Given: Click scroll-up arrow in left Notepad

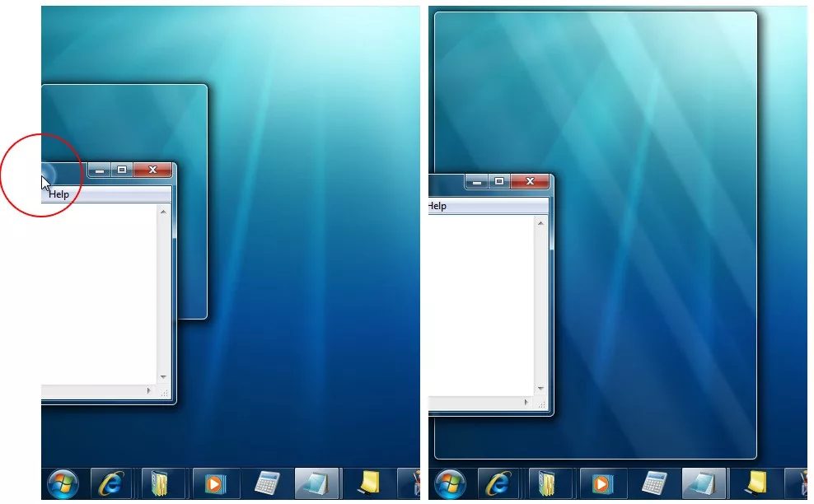Looking at the screenshot, I should pyautogui.click(x=163, y=212).
